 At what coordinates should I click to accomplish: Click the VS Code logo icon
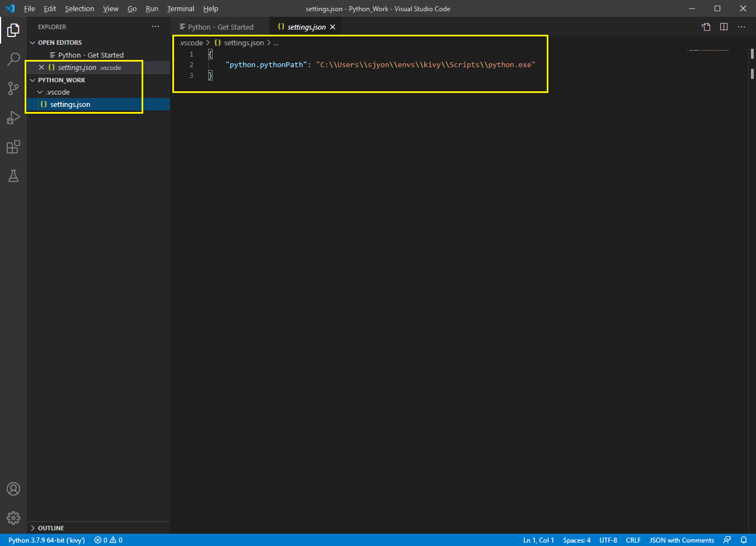[10, 8]
